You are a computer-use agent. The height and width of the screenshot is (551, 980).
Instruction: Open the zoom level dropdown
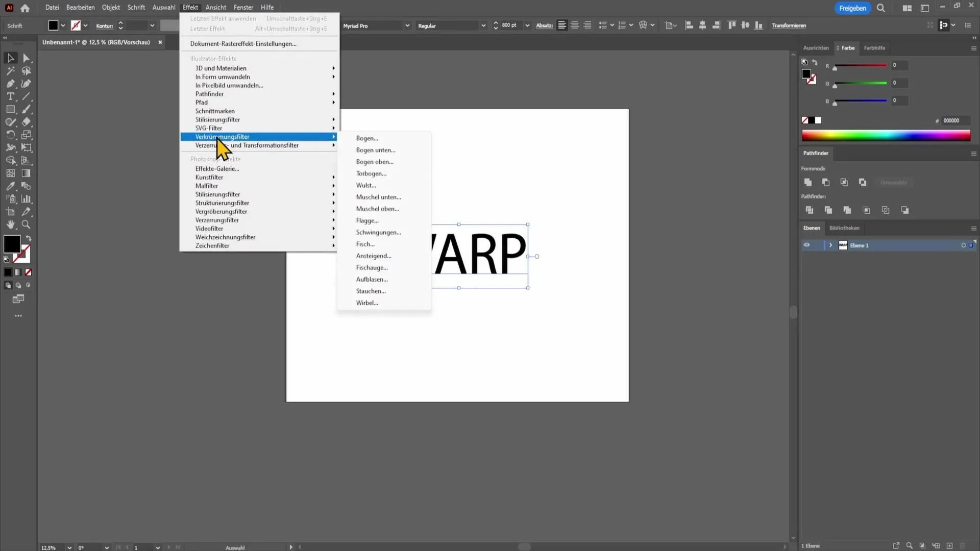[69, 547]
